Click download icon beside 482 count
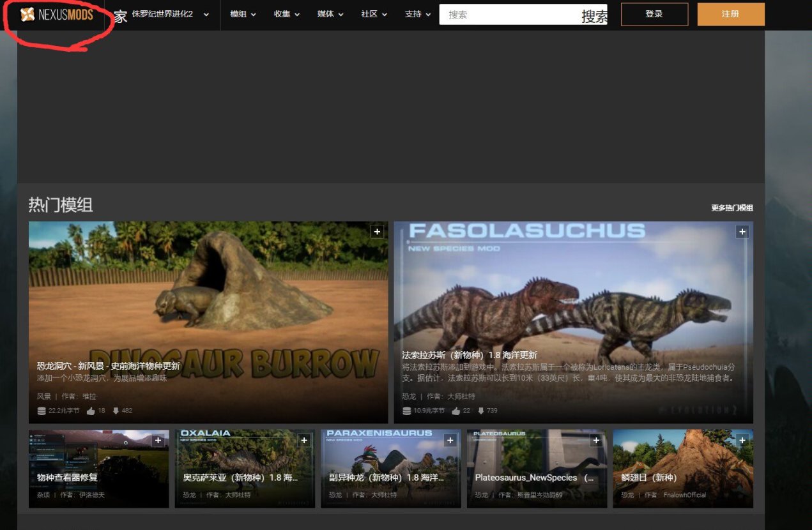 click(116, 411)
